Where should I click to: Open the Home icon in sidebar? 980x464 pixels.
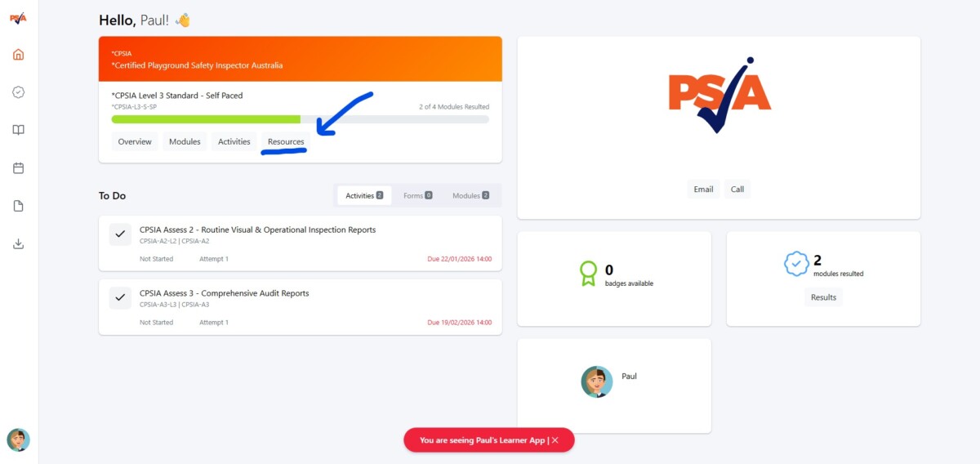tap(18, 55)
